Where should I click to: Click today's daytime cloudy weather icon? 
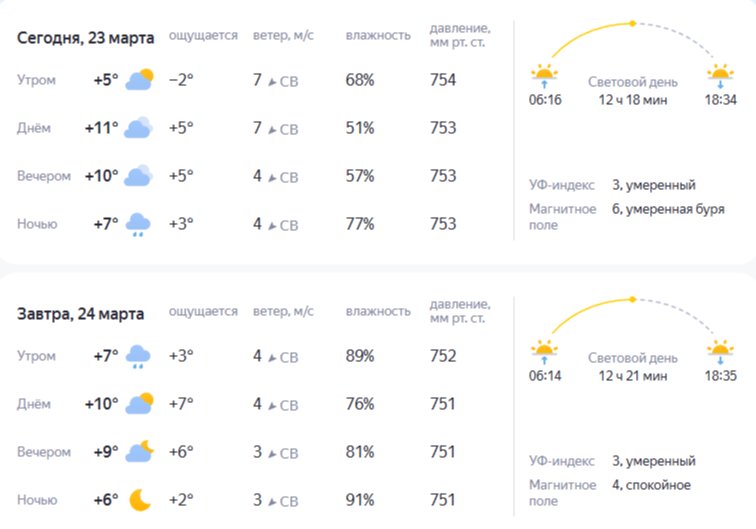(138, 128)
